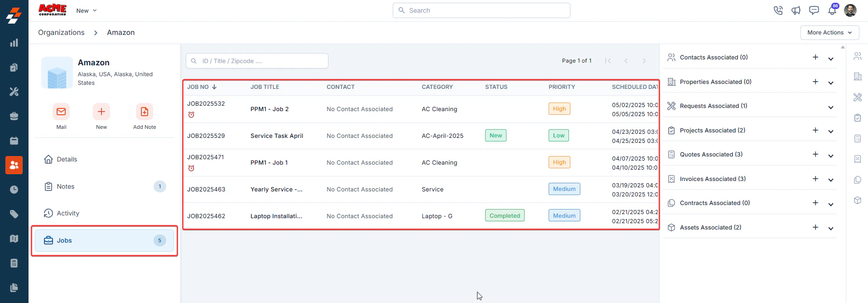Image resolution: width=868 pixels, height=303 pixels.
Task: Open the map icon in left sidebar
Action: click(14, 239)
